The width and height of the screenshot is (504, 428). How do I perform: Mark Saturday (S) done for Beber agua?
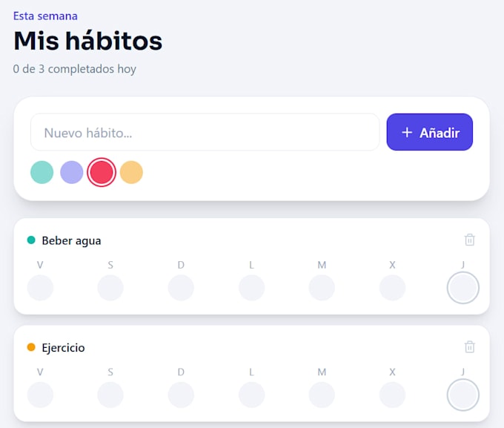(110, 288)
